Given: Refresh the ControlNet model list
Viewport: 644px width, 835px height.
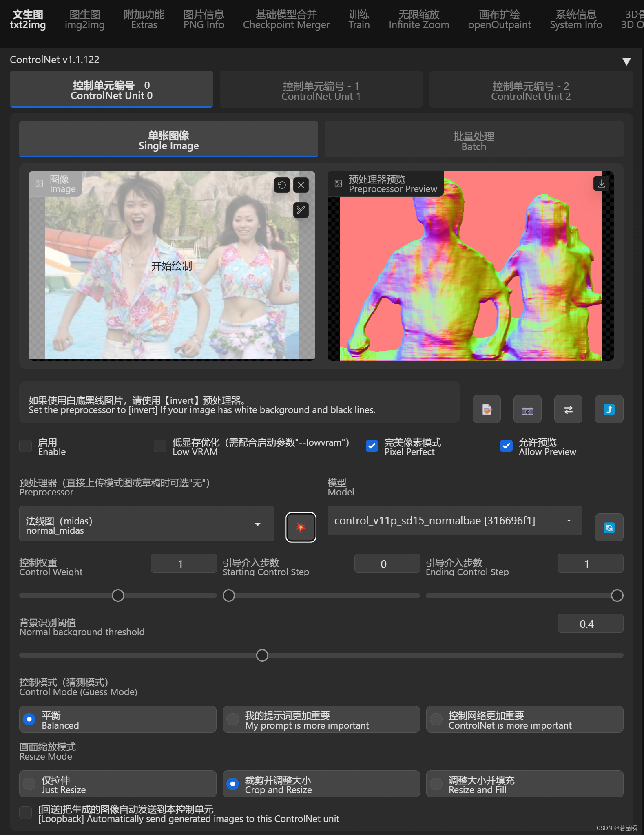Looking at the screenshot, I should (x=609, y=528).
